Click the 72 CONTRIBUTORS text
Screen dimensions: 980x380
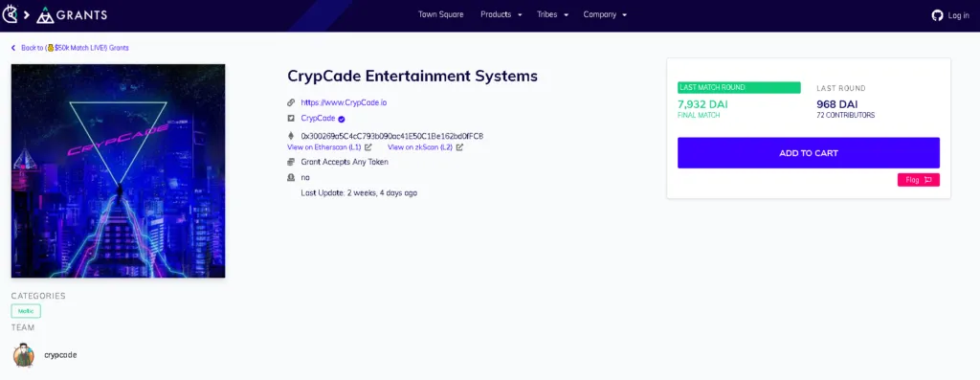(x=846, y=116)
